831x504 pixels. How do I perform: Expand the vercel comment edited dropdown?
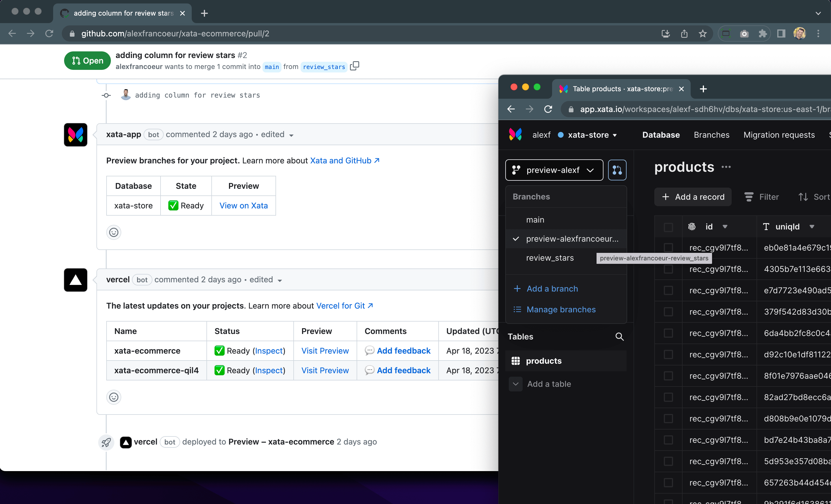coord(280,281)
